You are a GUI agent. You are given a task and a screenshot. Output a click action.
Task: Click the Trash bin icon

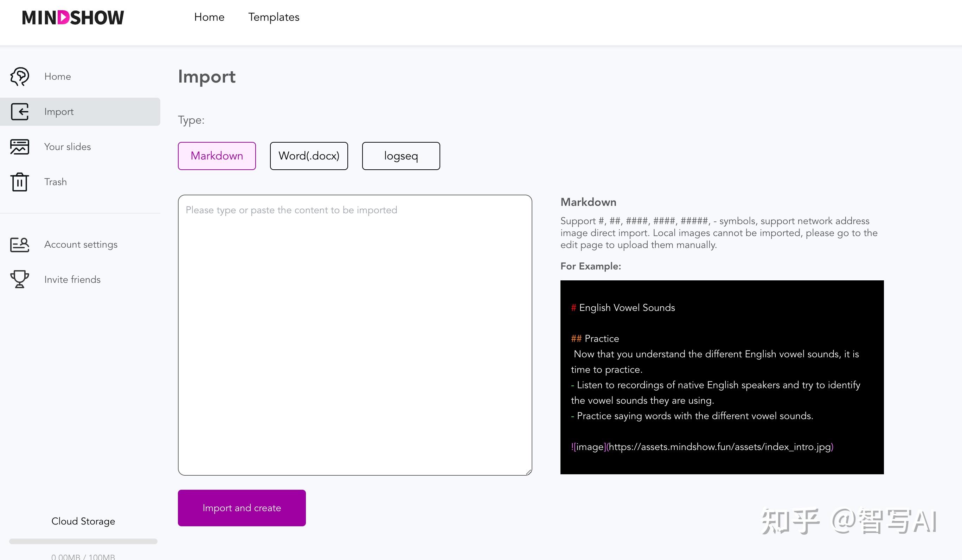(x=19, y=182)
